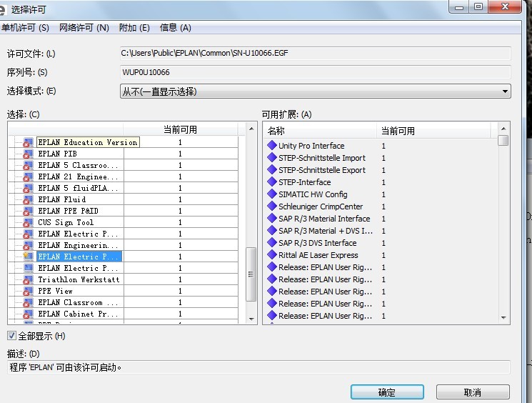Open the 信息 menu
This screenshot has height=403, width=532.
[x=176, y=28]
